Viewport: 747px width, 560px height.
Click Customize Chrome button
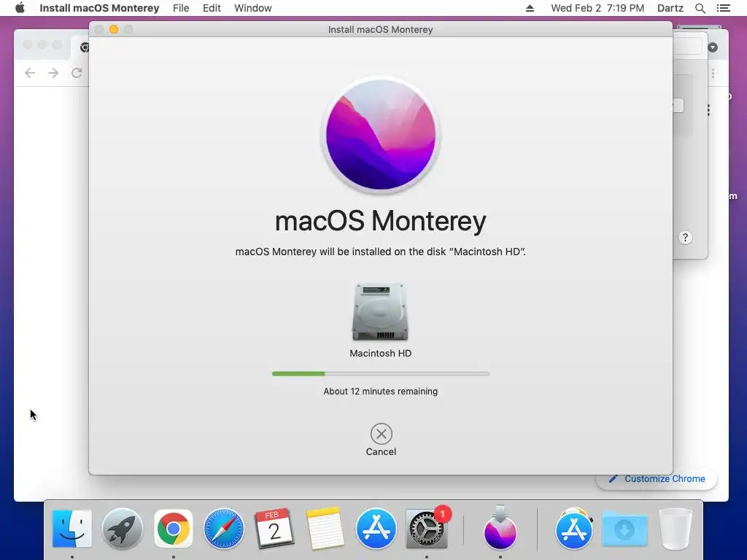click(x=657, y=478)
